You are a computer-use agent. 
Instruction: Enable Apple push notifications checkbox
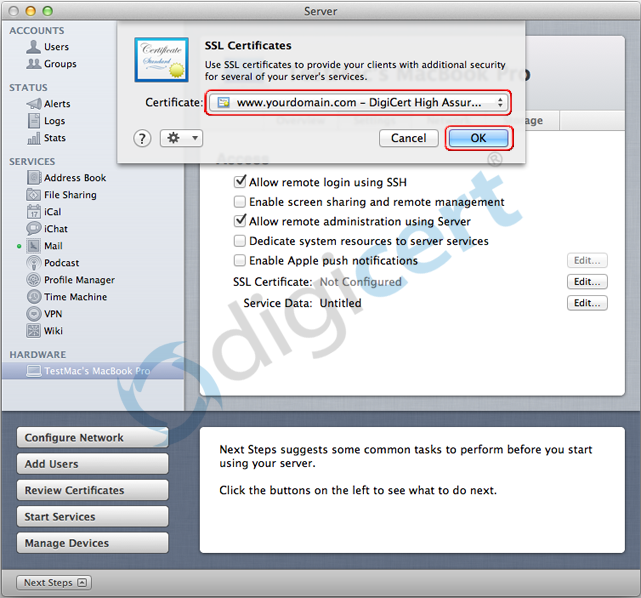[x=240, y=261]
